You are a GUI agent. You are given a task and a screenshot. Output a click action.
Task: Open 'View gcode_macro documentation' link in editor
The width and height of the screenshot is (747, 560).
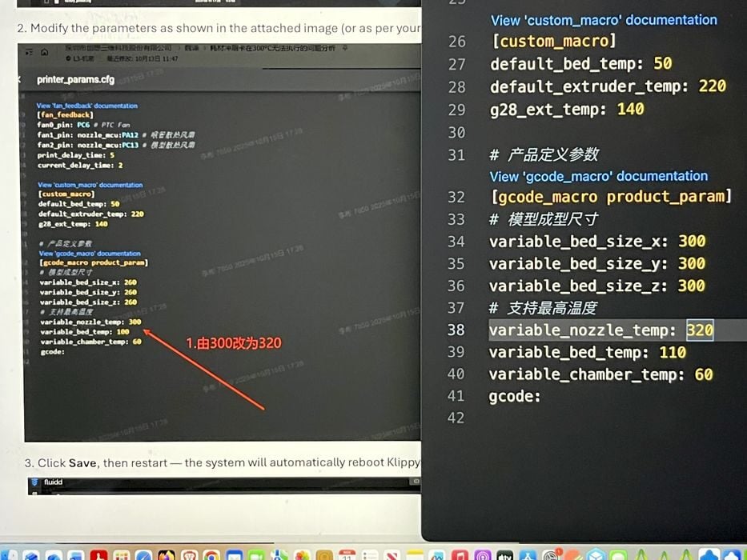point(598,176)
